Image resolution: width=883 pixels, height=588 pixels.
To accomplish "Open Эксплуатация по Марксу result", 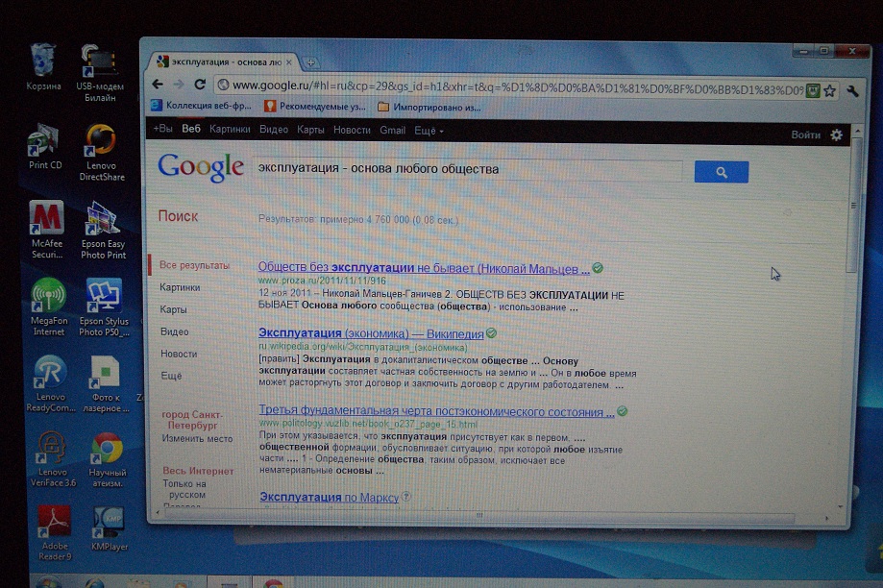I will tap(329, 497).
